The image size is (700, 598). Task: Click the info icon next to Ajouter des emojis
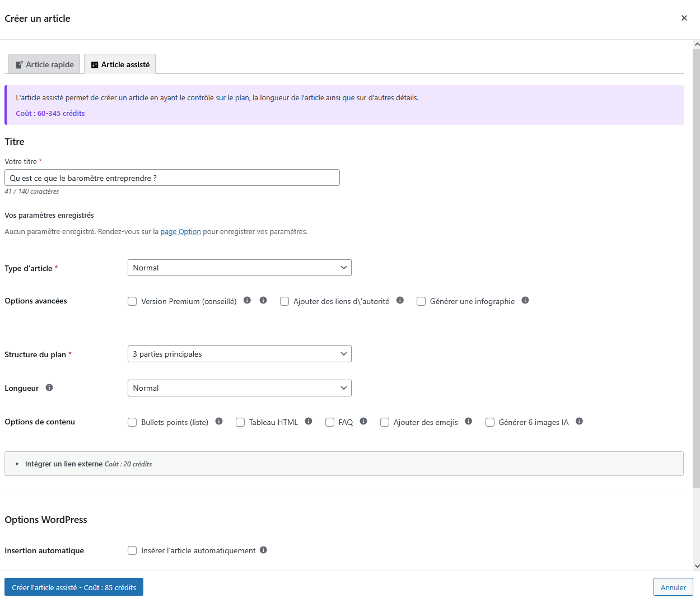pos(468,421)
